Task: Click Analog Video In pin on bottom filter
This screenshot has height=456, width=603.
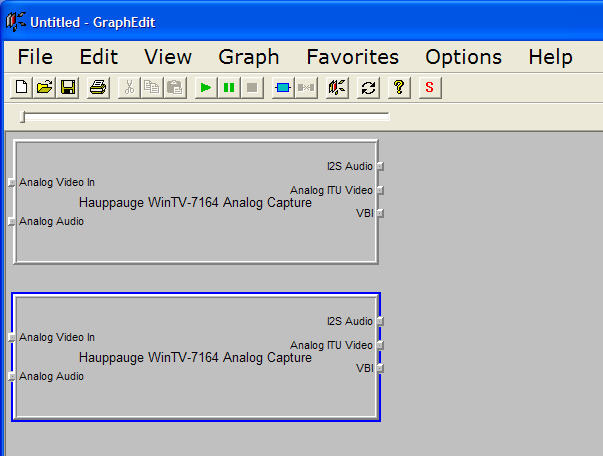Action: 12,337
